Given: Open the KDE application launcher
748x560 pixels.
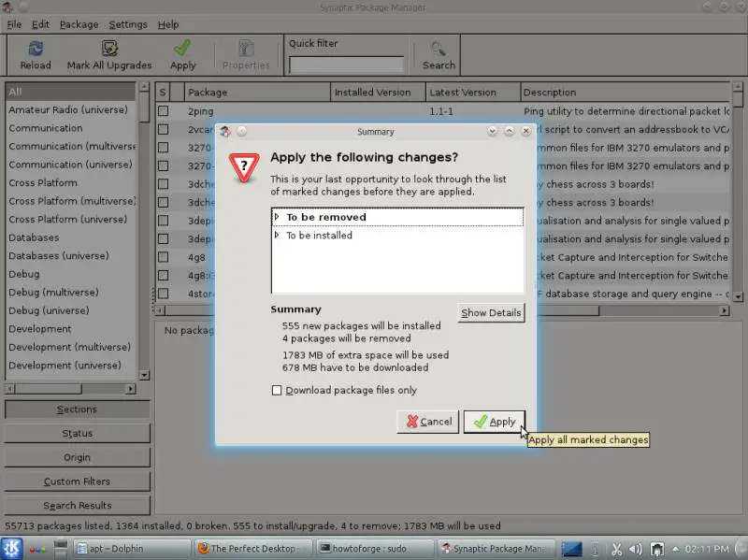Looking at the screenshot, I should coord(11,548).
